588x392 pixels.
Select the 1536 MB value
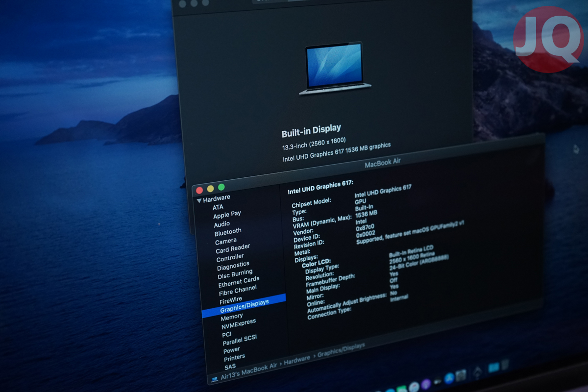pyautogui.click(x=367, y=213)
